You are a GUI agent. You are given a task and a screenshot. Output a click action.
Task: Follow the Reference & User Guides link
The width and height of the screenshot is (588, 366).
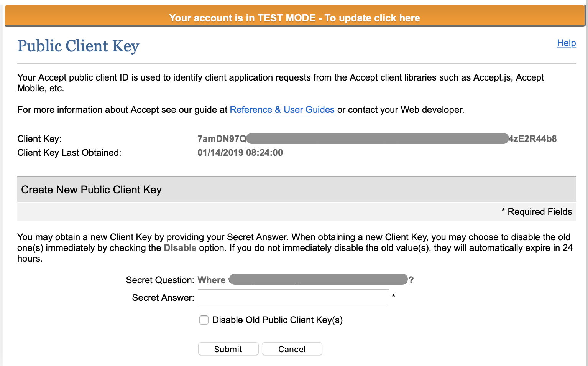click(282, 110)
